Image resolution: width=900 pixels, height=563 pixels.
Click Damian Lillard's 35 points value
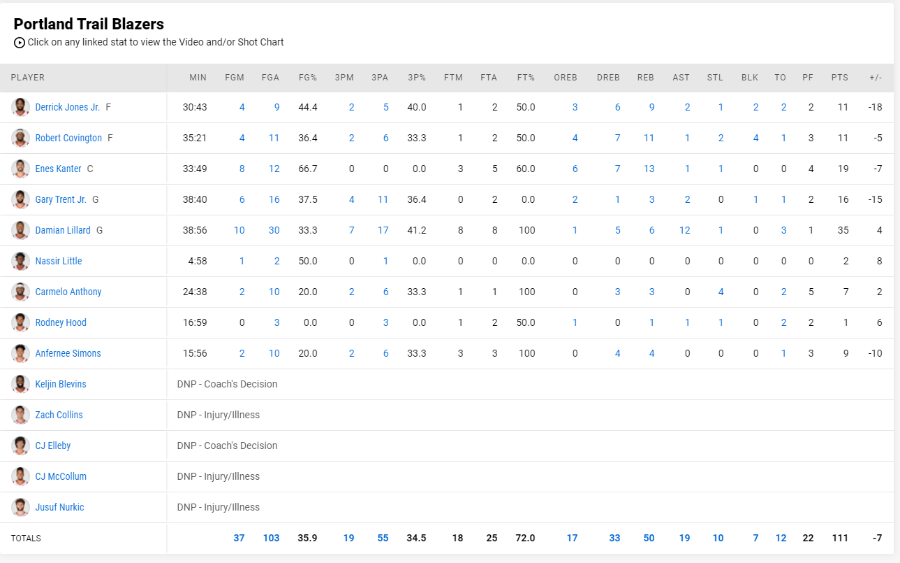843,230
